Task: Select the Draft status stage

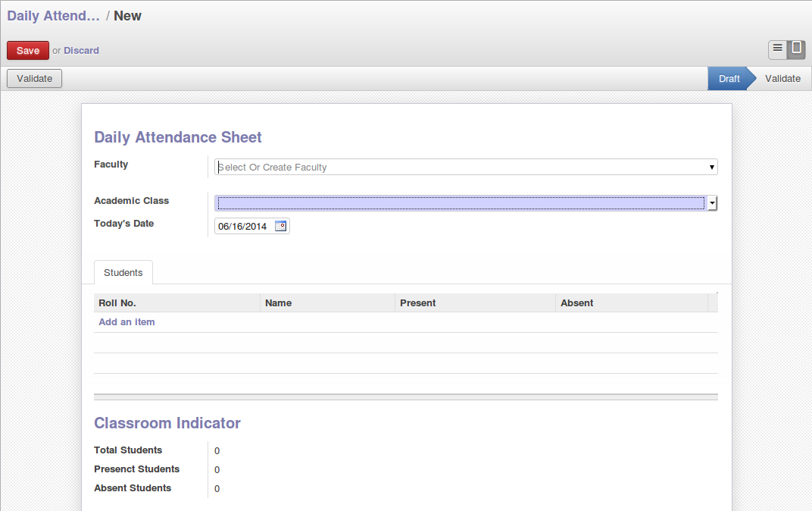Action: [729, 78]
